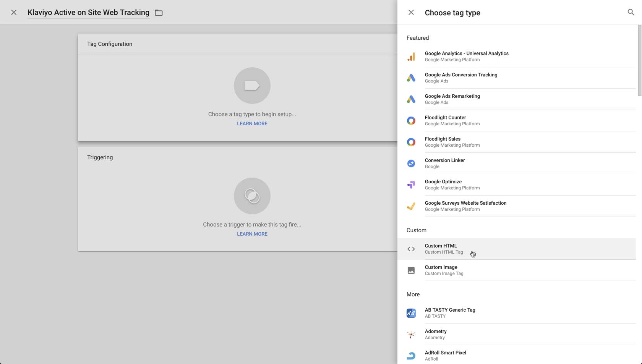
Task: Choose the Google Ads Conversion Tracking icon
Action: (x=411, y=78)
